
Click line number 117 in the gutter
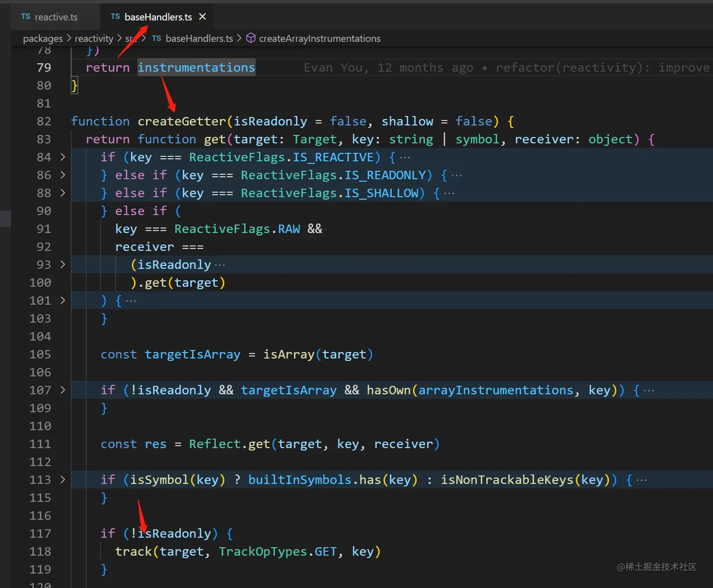coord(40,533)
